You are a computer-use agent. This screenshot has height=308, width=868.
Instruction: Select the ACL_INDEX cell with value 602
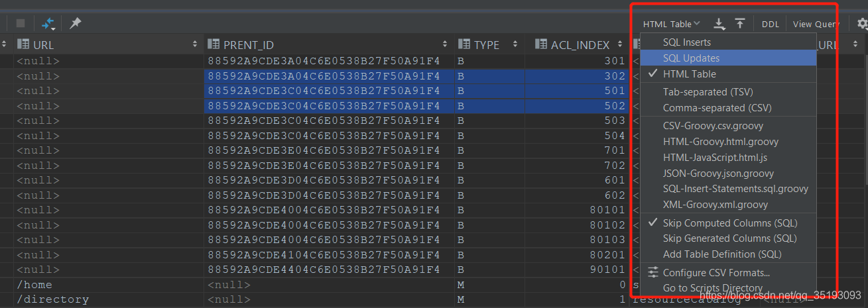(577, 195)
